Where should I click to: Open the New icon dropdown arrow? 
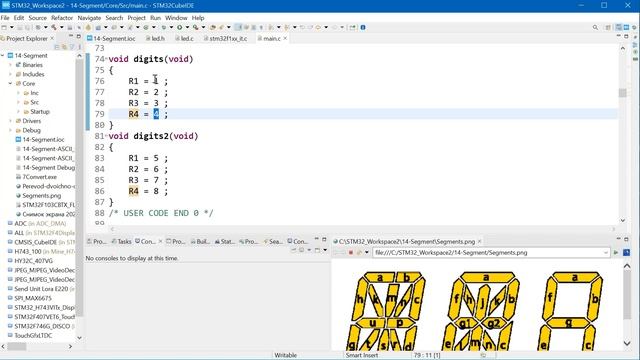[11, 27]
